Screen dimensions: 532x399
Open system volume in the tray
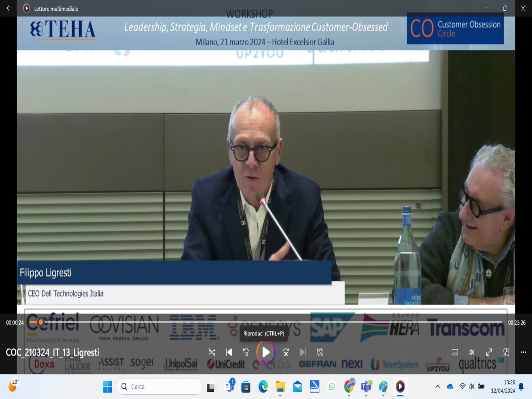click(471, 386)
